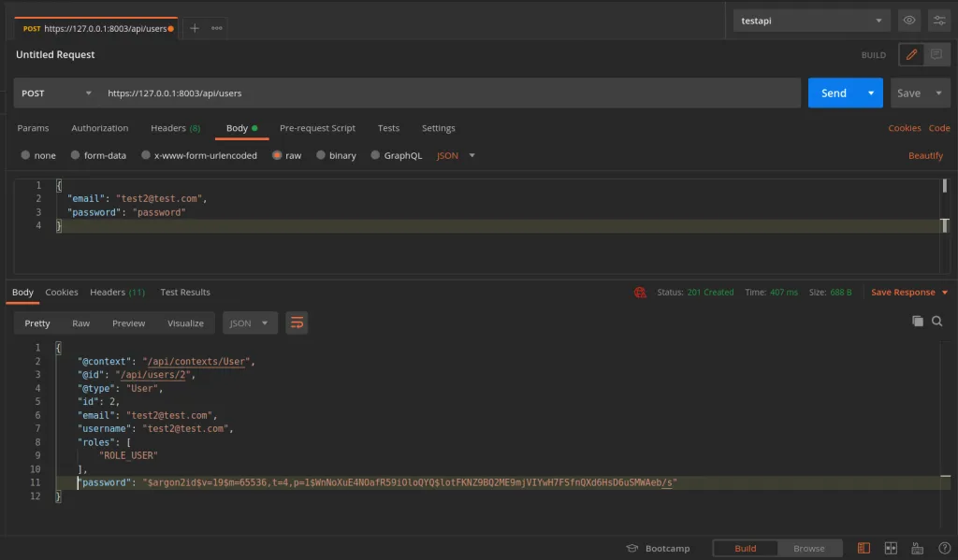Expand the POST method dropdown
The image size is (958, 560).
[56, 93]
